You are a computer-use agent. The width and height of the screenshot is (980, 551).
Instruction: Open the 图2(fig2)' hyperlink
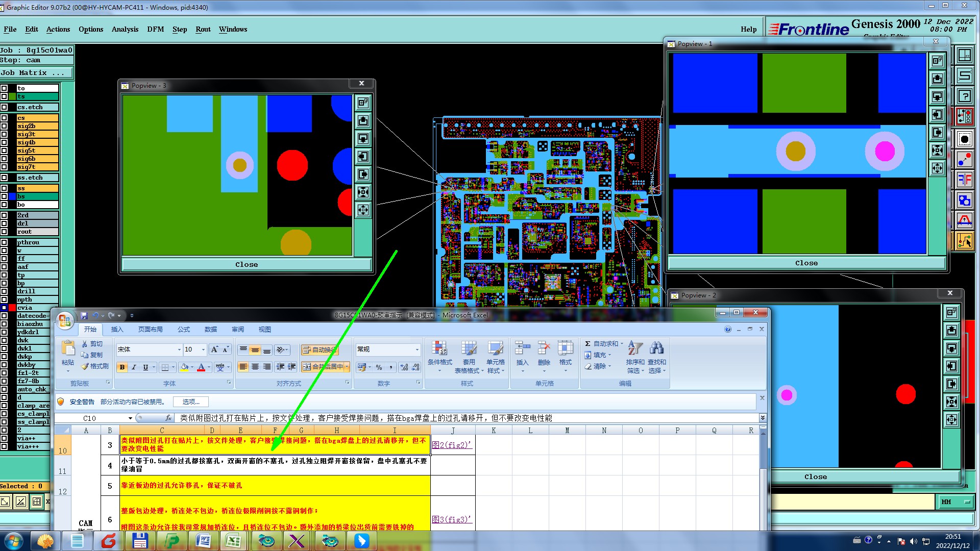(451, 445)
